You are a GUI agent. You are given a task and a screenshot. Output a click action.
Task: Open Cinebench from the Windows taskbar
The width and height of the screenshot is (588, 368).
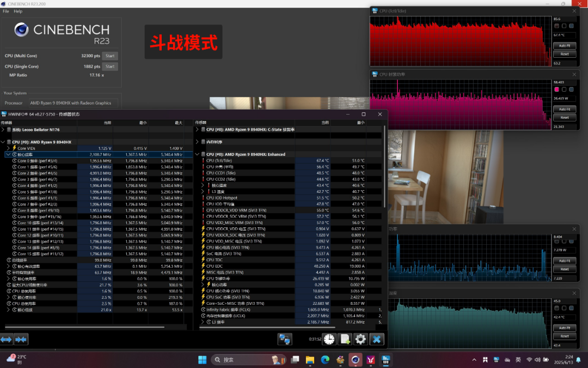pos(355,360)
